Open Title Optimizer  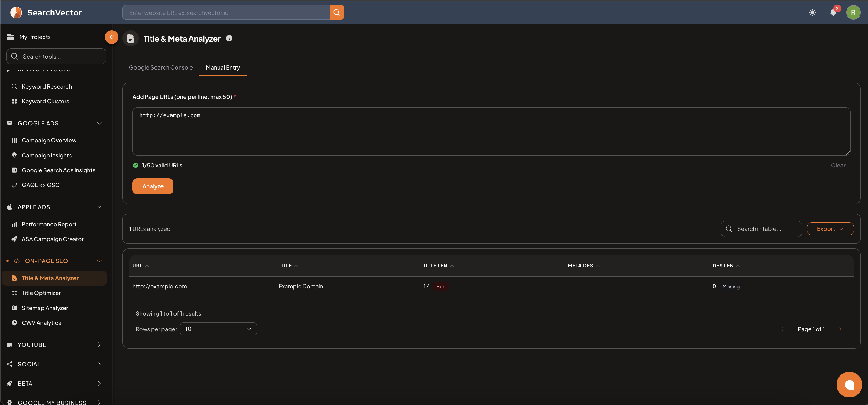(x=41, y=293)
